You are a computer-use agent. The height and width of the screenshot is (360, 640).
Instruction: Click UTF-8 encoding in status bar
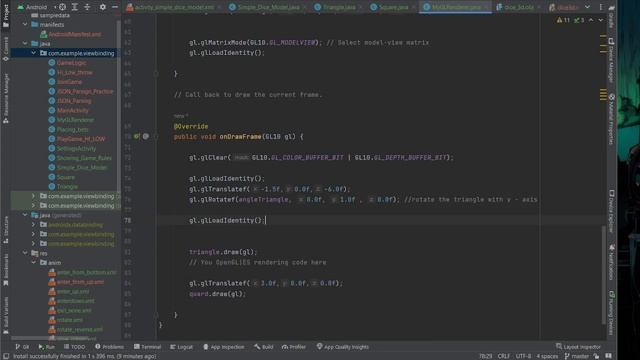point(523,356)
